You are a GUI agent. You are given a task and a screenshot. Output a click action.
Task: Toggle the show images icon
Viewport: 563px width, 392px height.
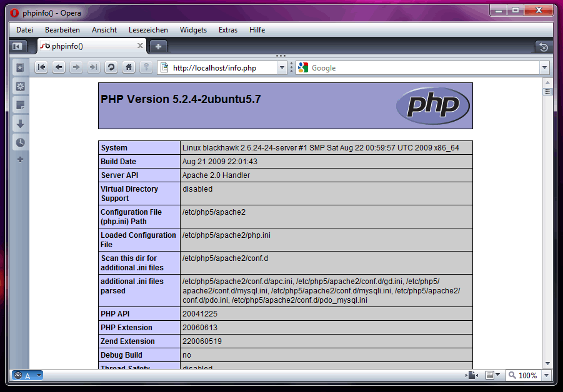[490, 375]
